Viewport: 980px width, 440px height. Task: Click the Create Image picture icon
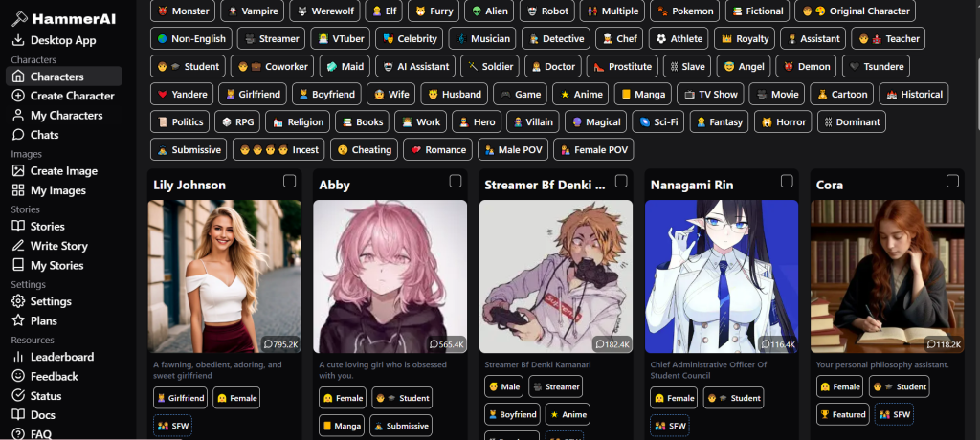[x=19, y=170]
